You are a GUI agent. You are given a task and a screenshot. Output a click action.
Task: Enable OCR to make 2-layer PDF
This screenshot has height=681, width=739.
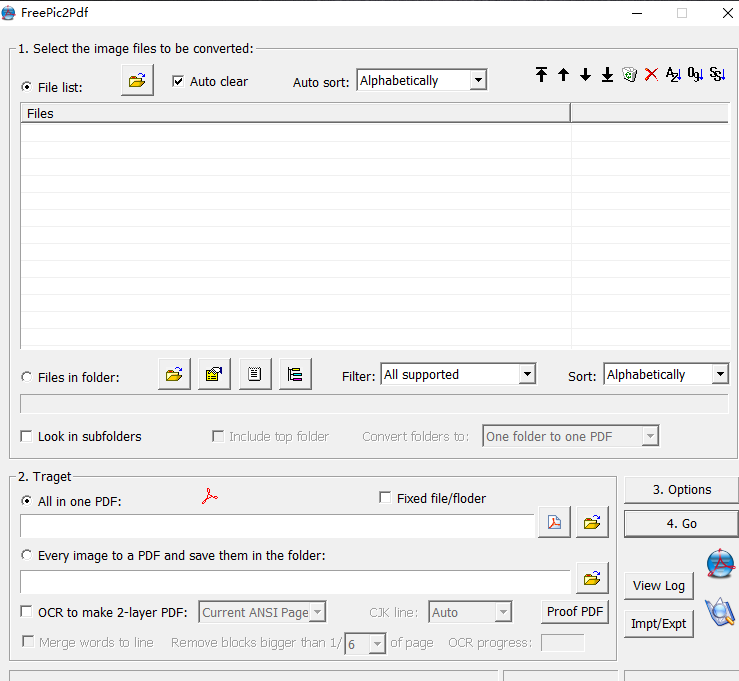point(26,612)
